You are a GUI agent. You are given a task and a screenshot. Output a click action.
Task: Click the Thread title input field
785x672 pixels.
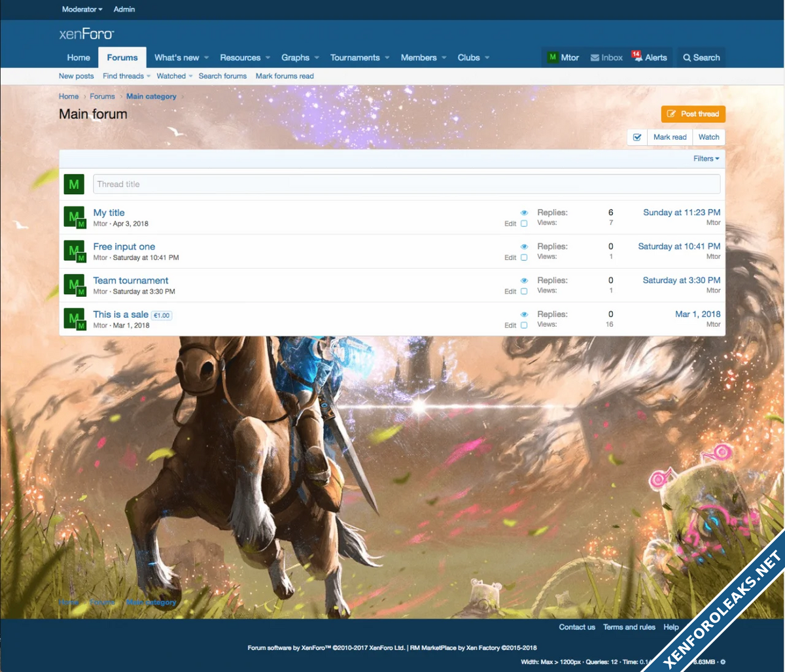406,184
